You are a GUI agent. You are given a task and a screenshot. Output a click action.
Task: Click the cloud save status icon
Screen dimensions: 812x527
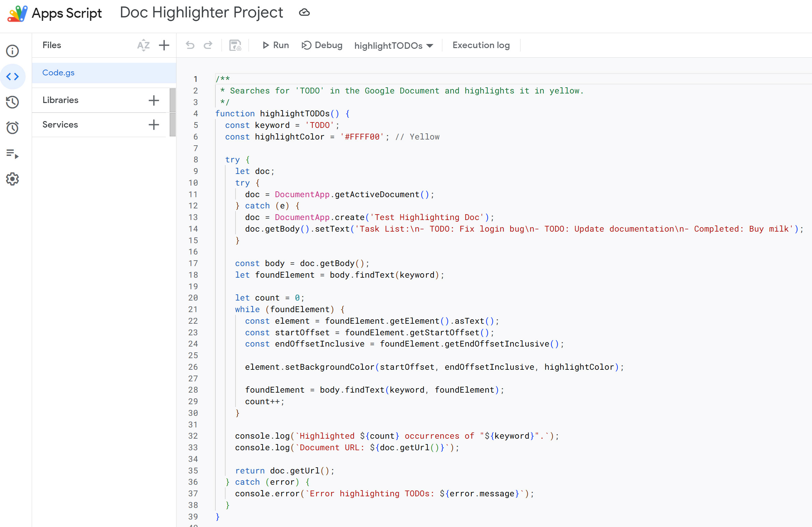coord(304,13)
